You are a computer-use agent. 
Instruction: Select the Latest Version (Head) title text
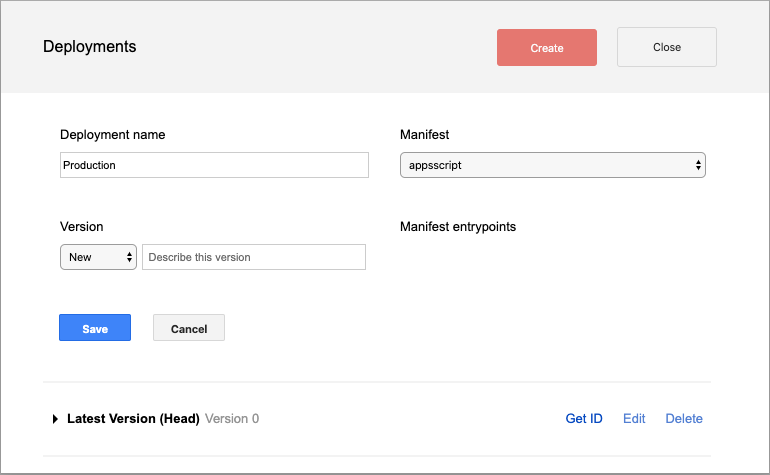coord(133,419)
